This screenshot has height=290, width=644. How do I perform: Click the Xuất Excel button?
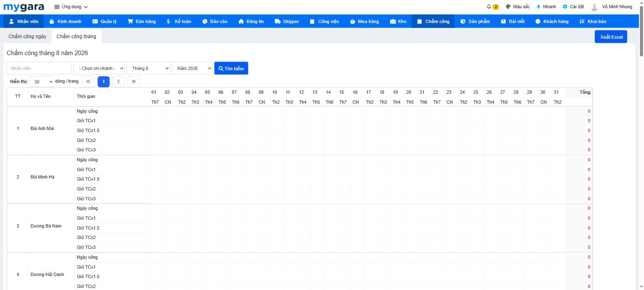(x=611, y=37)
